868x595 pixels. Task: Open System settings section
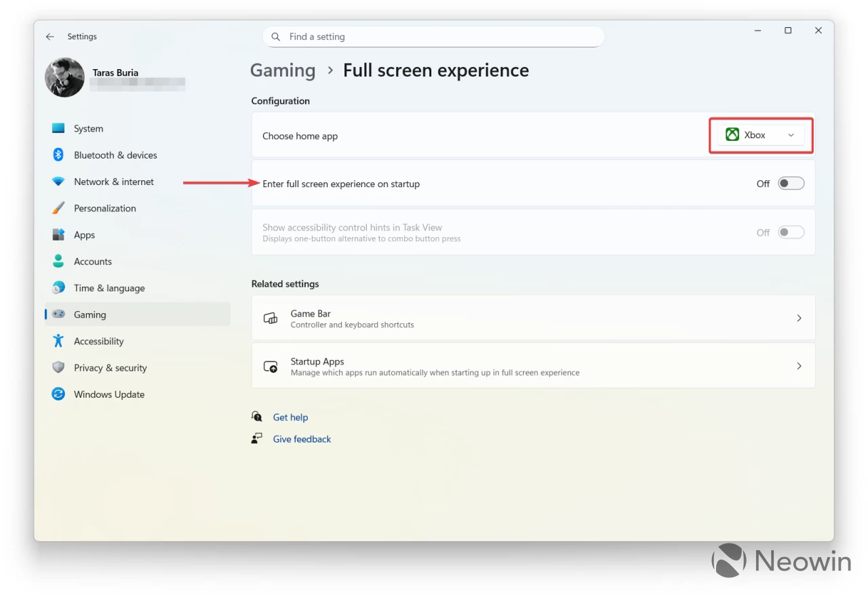click(x=138, y=129)
